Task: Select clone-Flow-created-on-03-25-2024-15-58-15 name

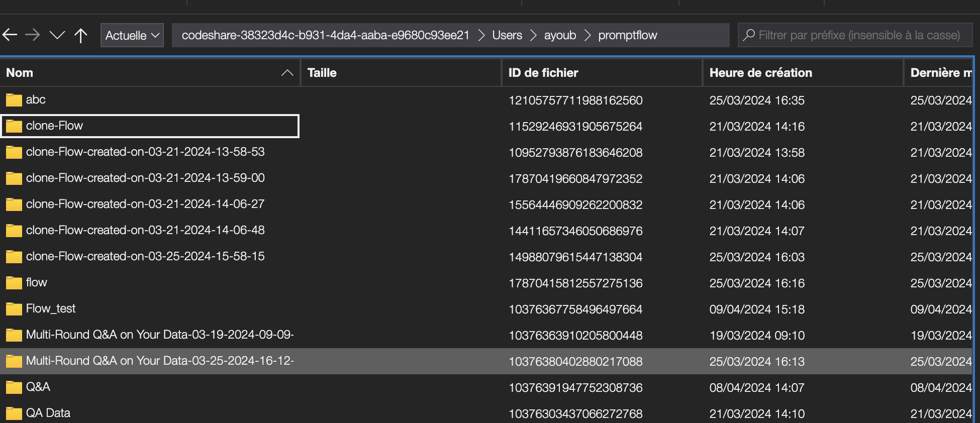Action: (x=145, y=256)
